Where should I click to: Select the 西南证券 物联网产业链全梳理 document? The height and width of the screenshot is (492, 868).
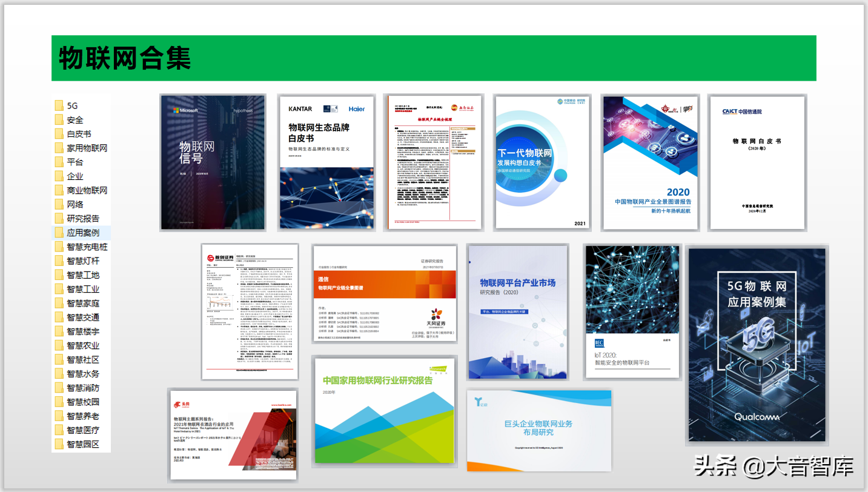click(434, 162)
